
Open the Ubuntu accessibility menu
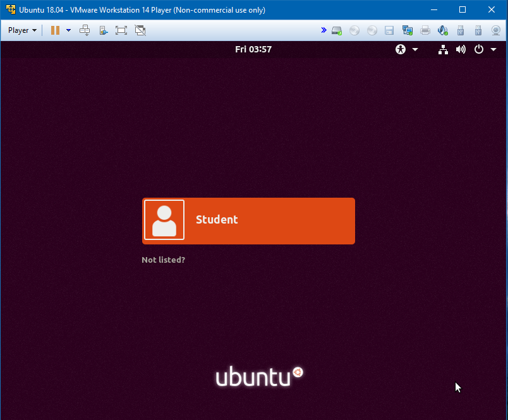point(406,49)
